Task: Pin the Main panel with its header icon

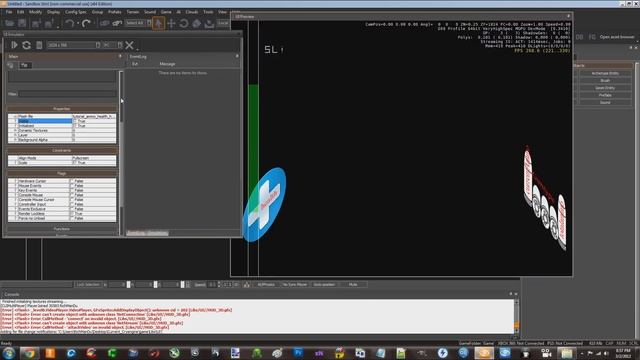Action: [120, 56]
